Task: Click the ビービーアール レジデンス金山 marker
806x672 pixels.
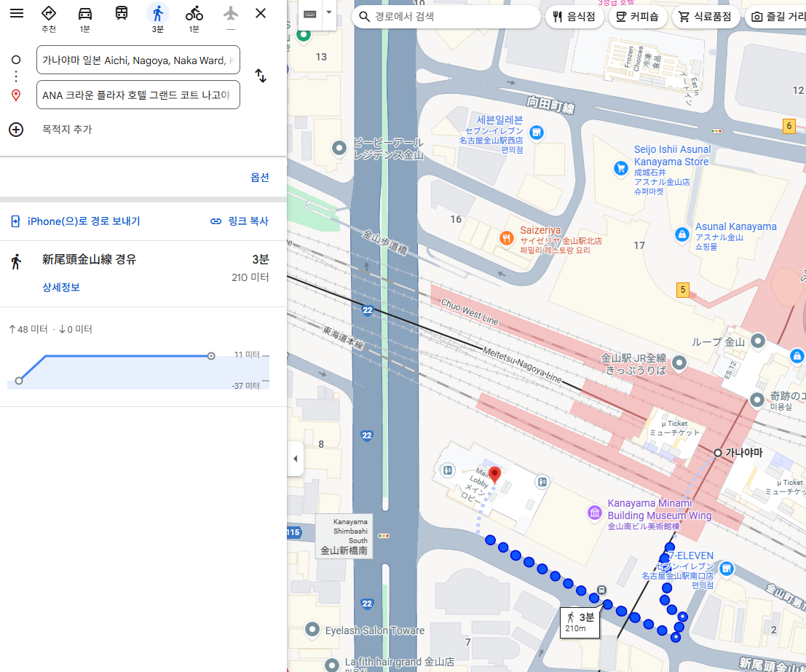Action: click(339, 148)
